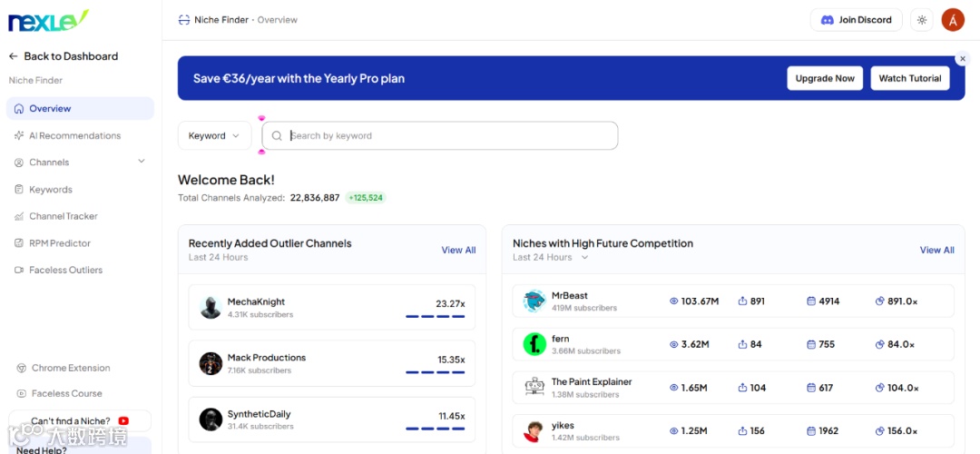Expand the Channels sidebar chevron
980x454 pixels.
click(142, 162)
